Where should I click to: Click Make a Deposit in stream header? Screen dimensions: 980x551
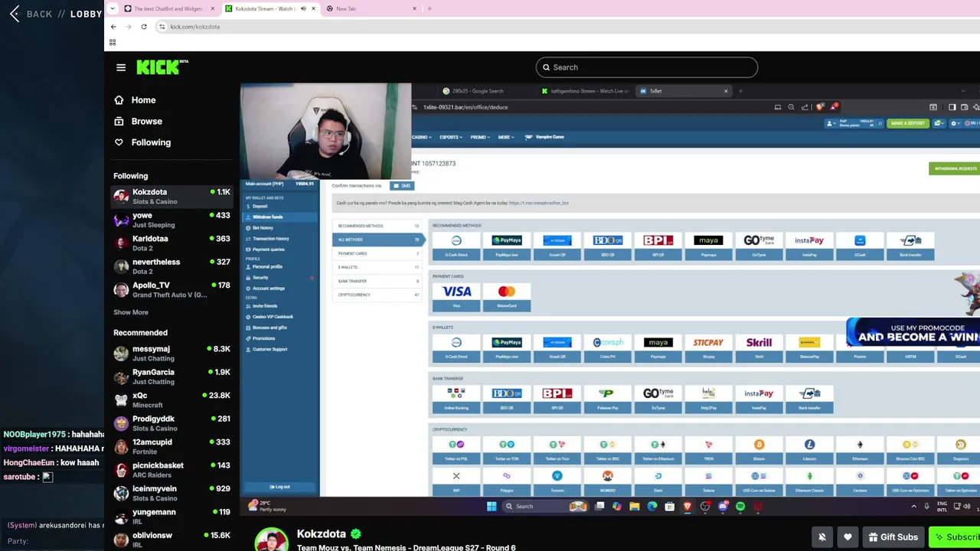pyautogui.click(x=908, y=123)
